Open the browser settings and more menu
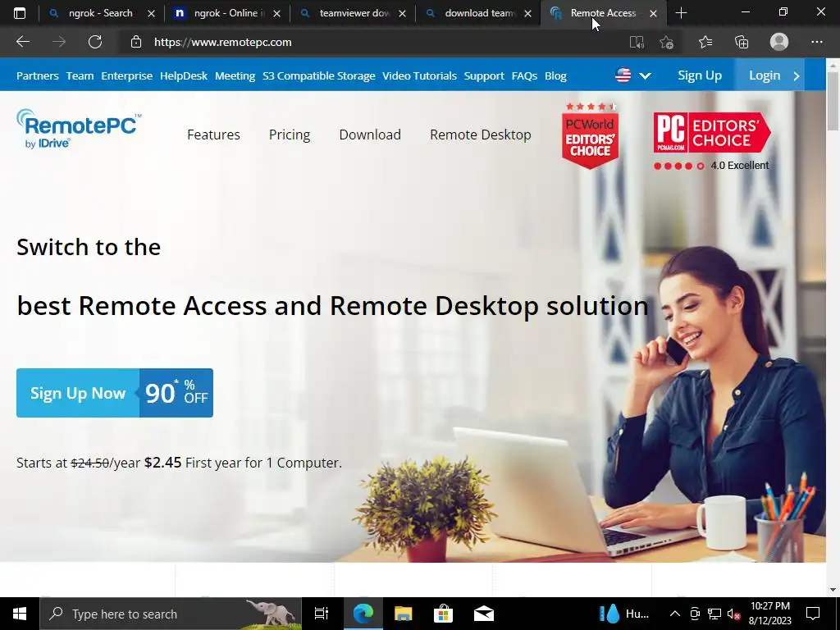This screenshot has height=630, width=840. (x=816, y=42)
